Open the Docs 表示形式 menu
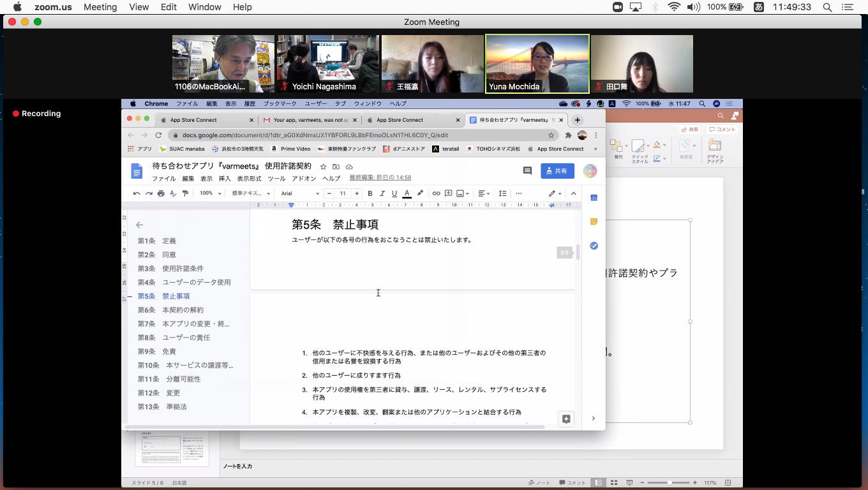This screenshot has width=868, height=490. click(250, 179)
